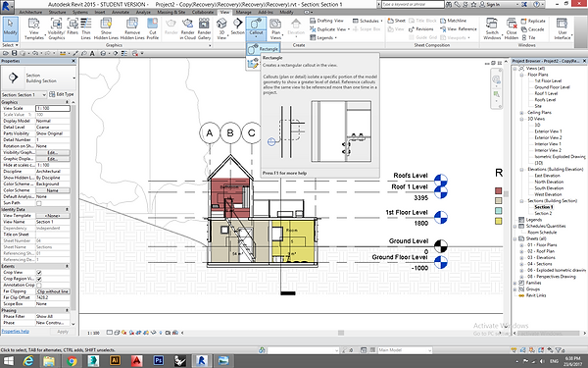
Task: Switch to the Structure ribbon tab
Action: point(57,12)
